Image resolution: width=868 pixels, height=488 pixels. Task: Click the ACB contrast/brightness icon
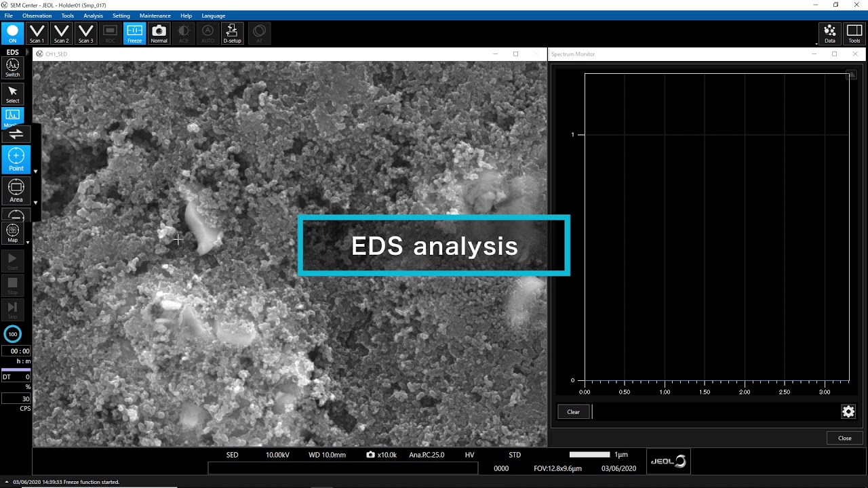pyautogui.click(x=183, y=33)
